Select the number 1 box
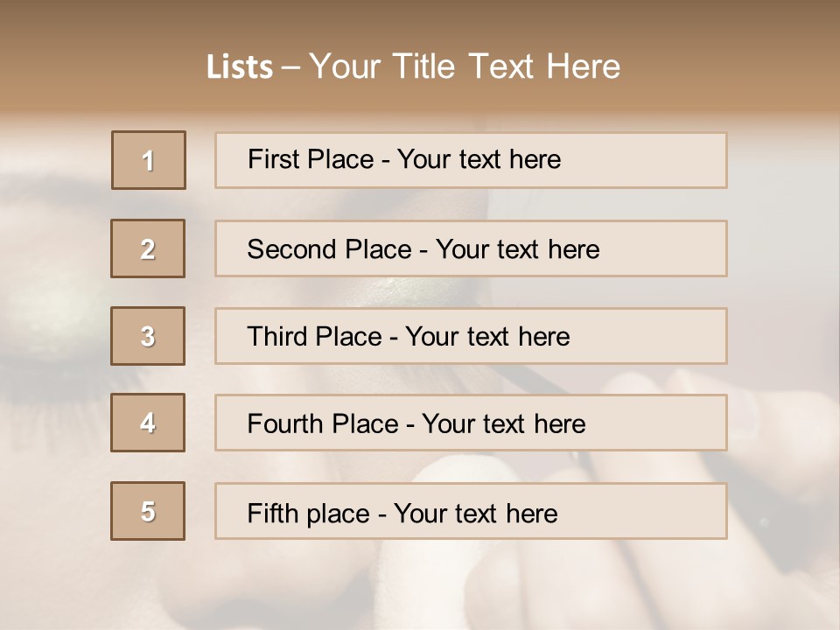This screenshot has height=630, width=840. coord(149,160)
